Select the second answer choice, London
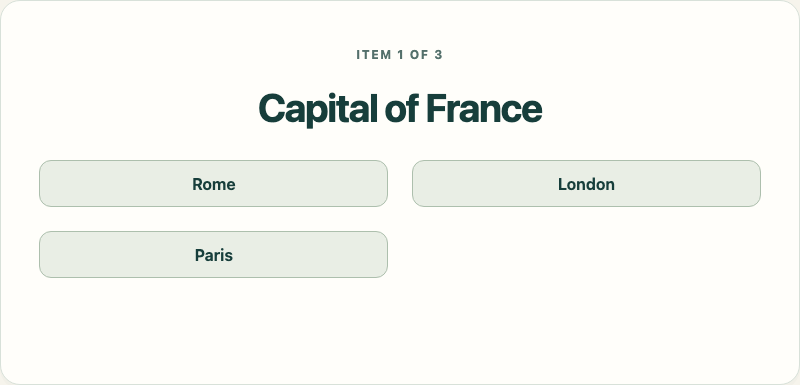The image size is (800, 385). tap(586, 184)
